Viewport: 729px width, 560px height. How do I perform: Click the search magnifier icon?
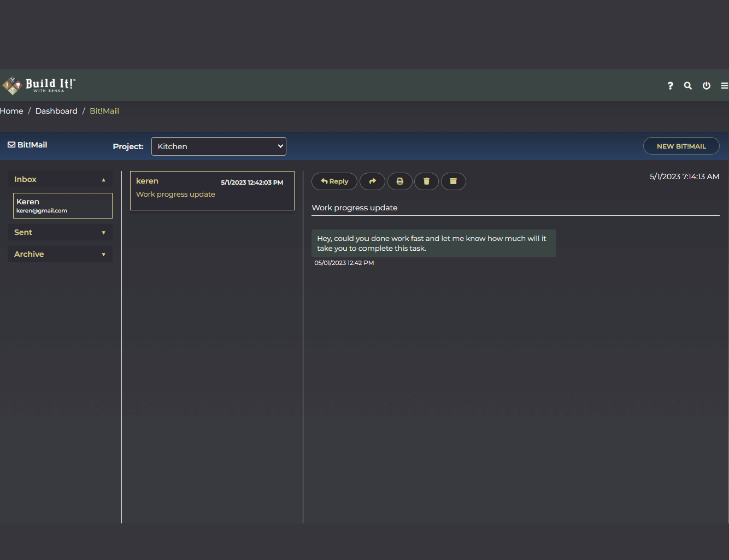[688, 86]
